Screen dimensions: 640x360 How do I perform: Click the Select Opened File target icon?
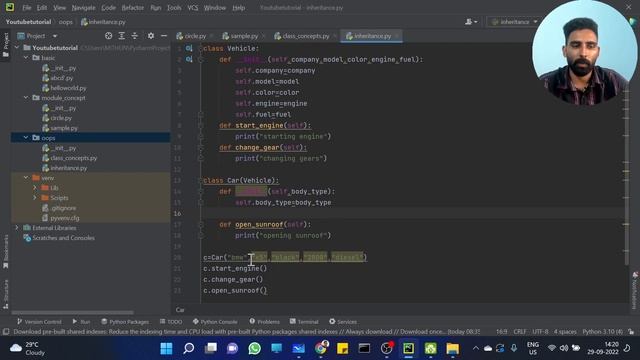pyautogui.click(x=109, y=36)
